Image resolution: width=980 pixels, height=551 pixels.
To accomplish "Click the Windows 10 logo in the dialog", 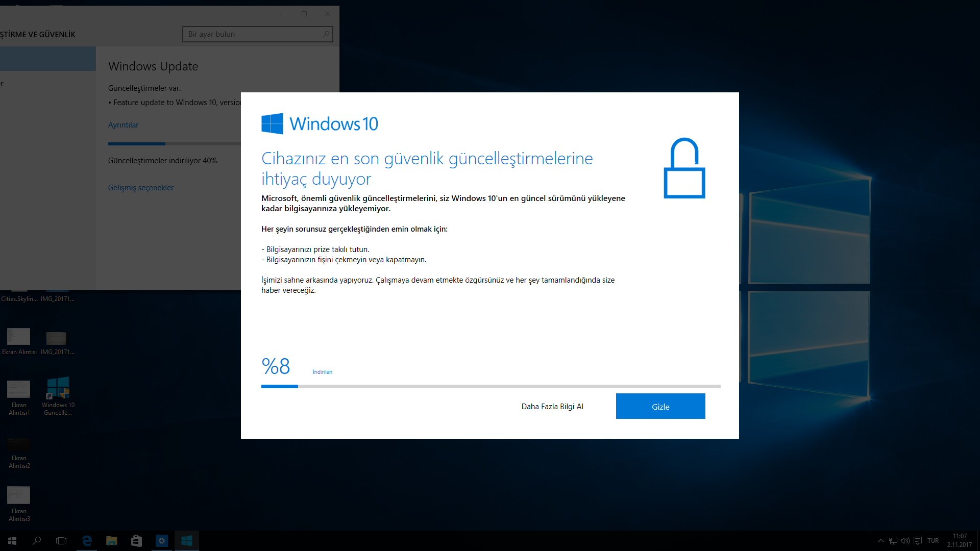I will coord(320,123).
